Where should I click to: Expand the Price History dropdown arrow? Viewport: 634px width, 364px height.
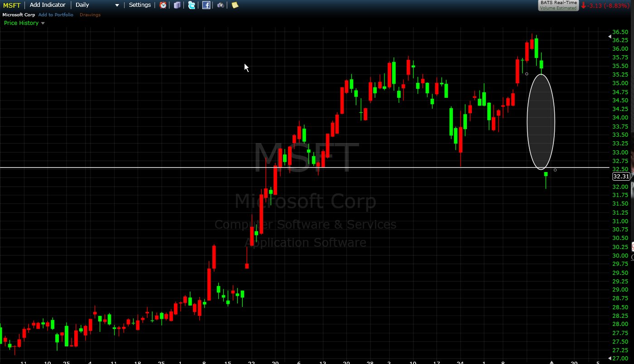pos(43,23)
